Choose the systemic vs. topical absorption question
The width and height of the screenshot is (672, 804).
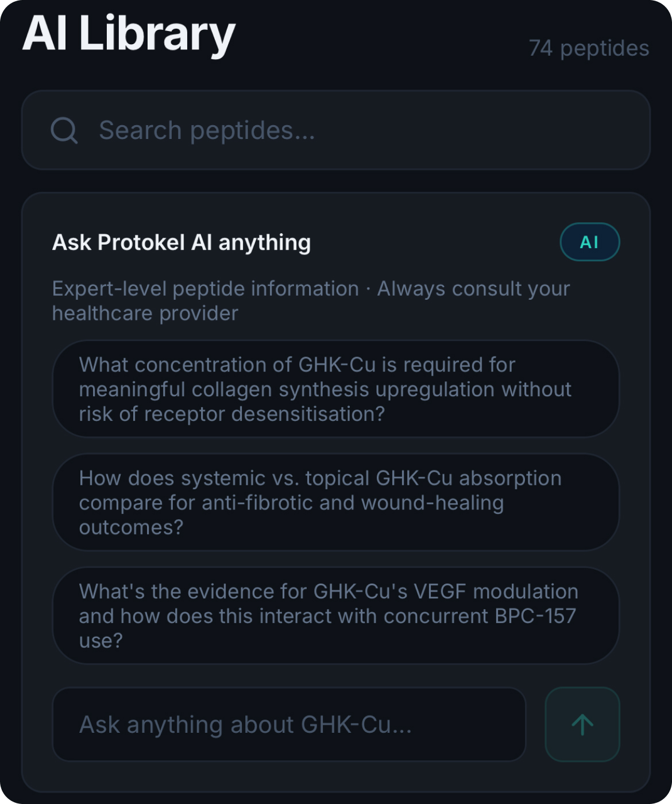click(x=335, y=502)
